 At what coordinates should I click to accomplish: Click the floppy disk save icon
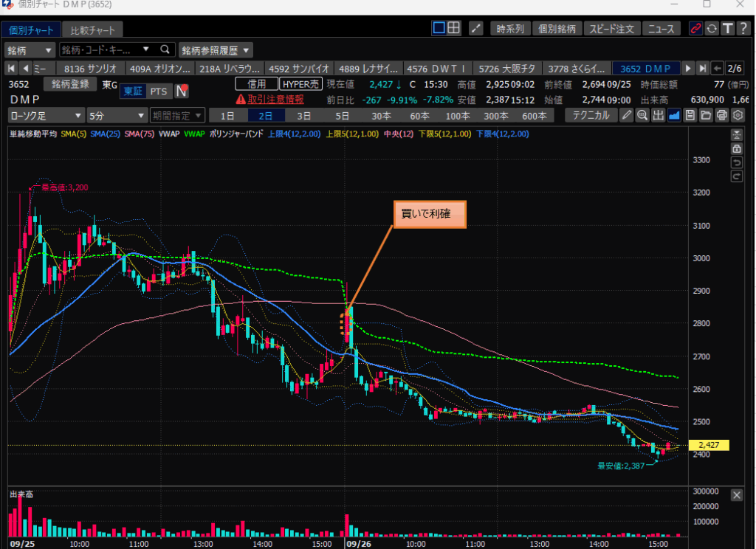(690, 115)
